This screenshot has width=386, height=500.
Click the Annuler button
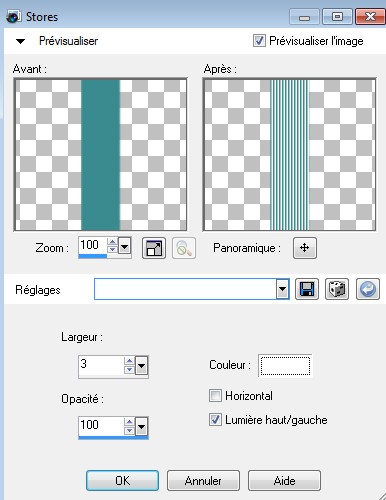tap(203, 480)
